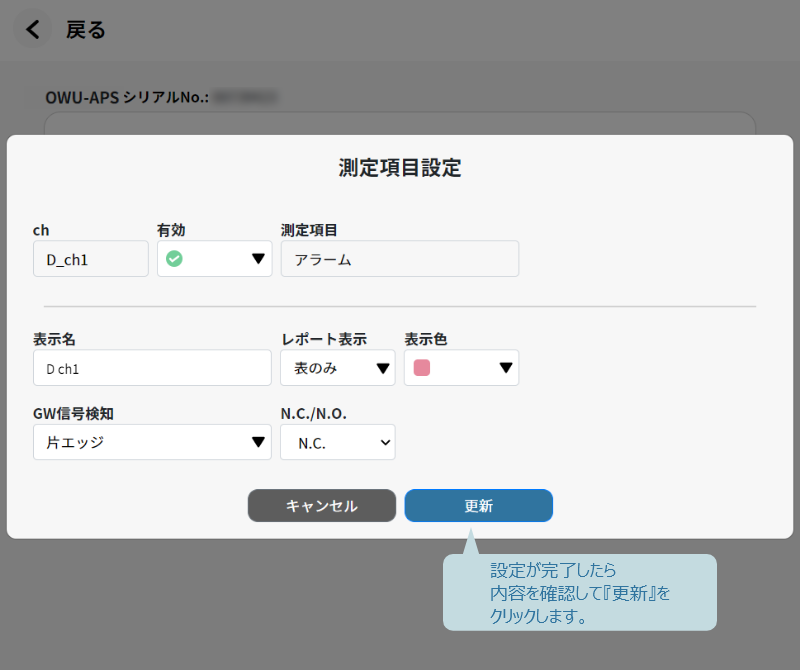Click the 測定項目設定 dialog title
Viewport: 800px width, 671px height.
point(400,167)
